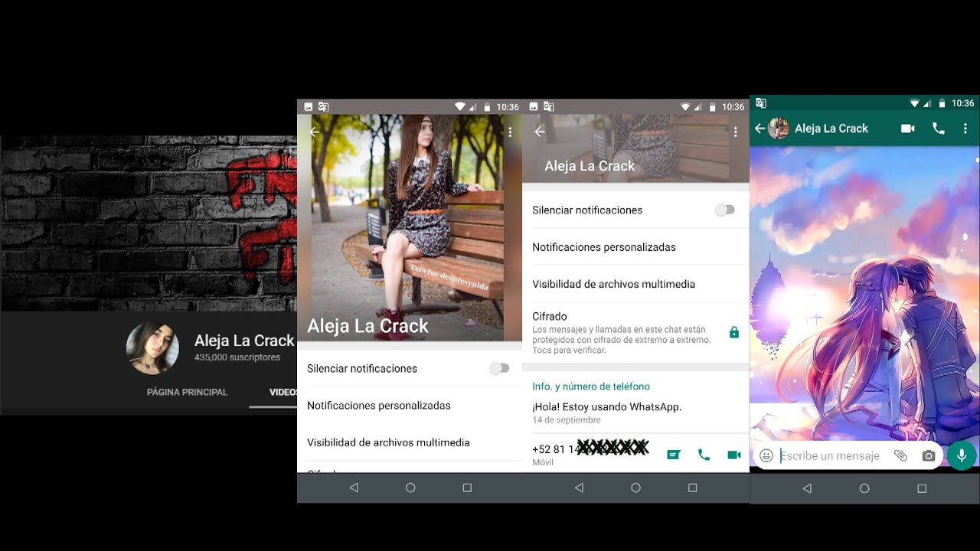
Task: Go back from the first contact info screen
Action: [314, 132]
